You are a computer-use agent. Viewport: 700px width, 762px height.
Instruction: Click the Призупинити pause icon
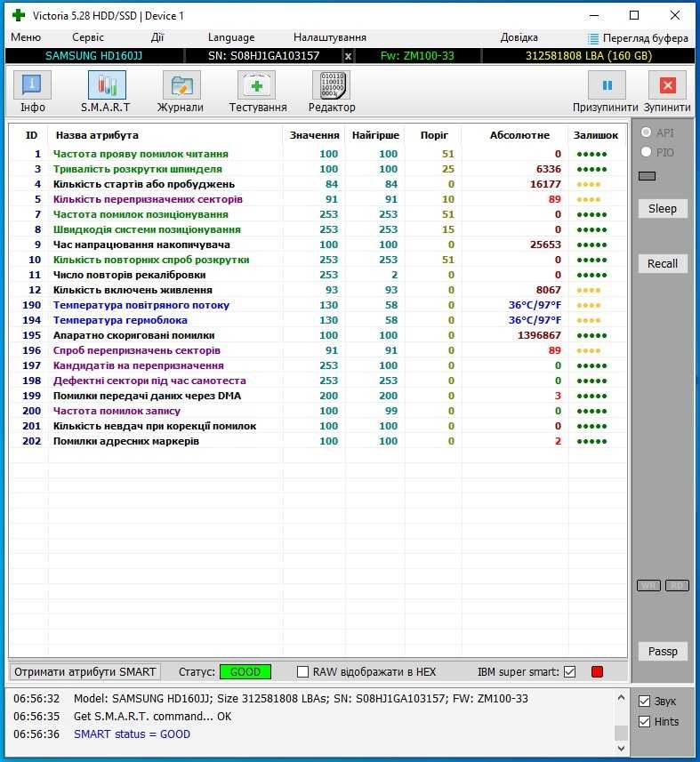[607, 85]
